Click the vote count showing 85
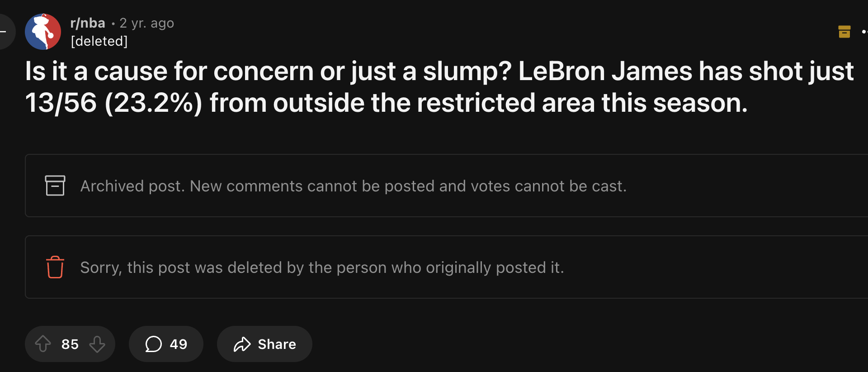Screen dimensions: 868x372 70,344
